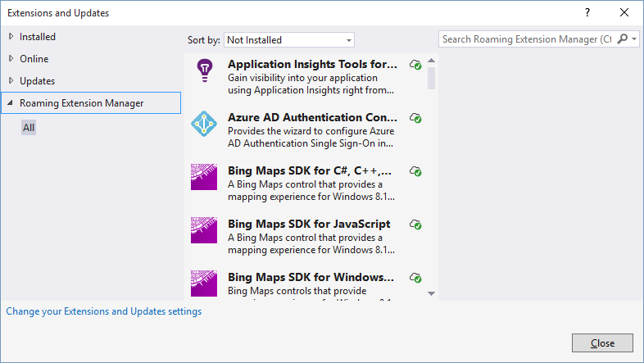Viewport: 644px width, 363px height.
Task: Click the Application Insights lightbulb icon
Action: point(203,70)
